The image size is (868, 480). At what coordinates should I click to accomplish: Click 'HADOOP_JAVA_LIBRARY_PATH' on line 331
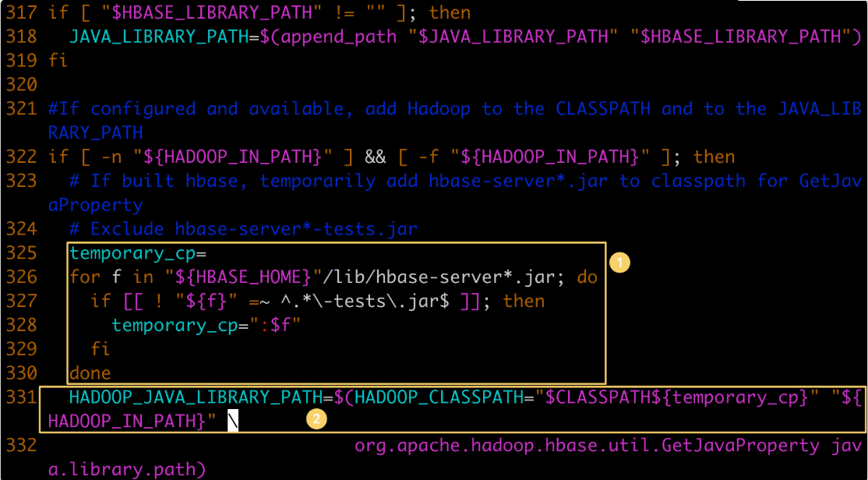(x=196, y=397)
